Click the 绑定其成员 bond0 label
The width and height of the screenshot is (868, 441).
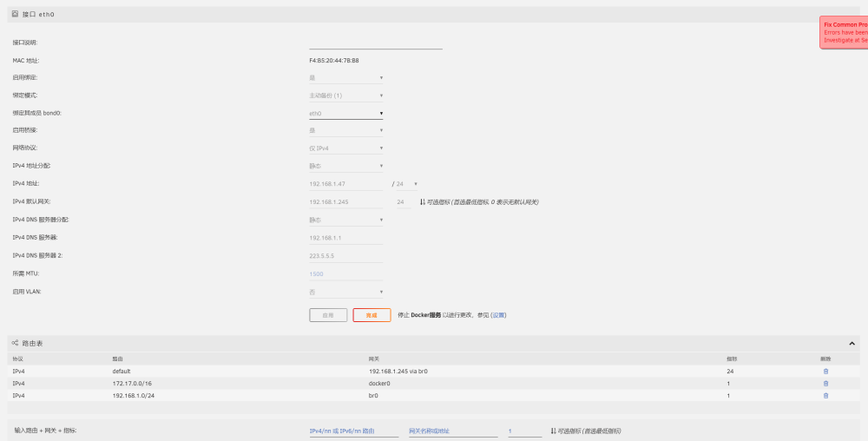[x=37, y=113]
